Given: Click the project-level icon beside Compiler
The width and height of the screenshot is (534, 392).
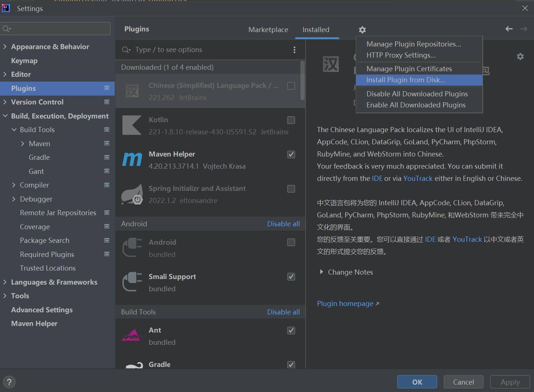Looking at the screenshot, I should 107,185.
